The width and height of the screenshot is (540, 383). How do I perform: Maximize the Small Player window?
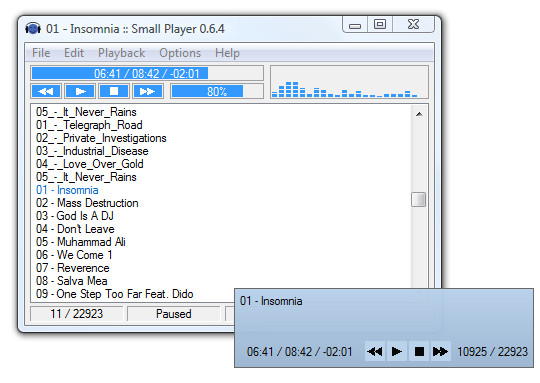point(380,24)
